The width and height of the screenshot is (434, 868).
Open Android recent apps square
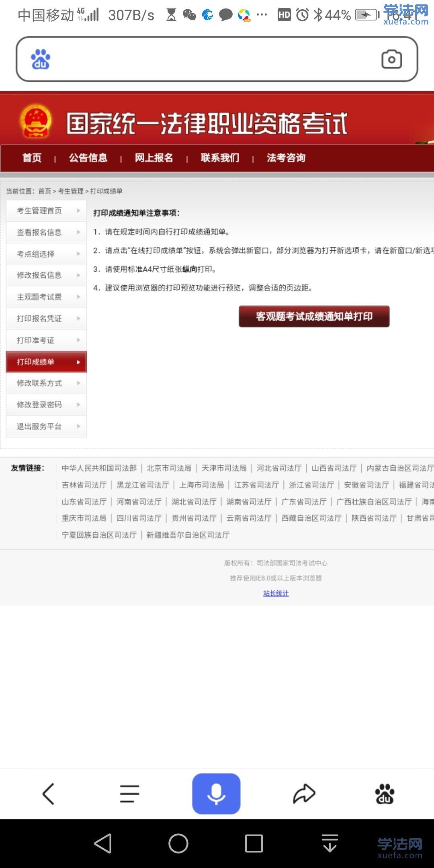[x=254, y=843]
